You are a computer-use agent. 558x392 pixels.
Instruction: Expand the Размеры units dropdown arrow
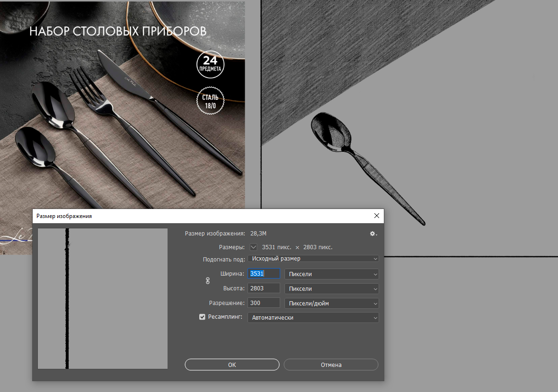253,247
